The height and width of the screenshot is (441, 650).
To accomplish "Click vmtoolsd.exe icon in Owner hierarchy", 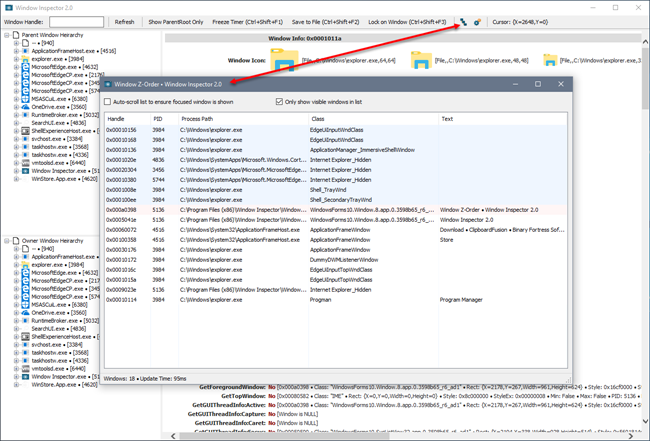I will coord(25,369).
